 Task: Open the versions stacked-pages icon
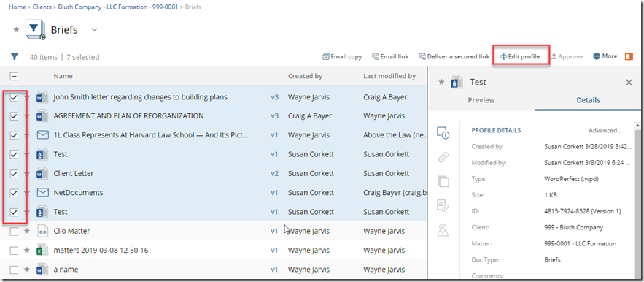[x=443, y=181]
